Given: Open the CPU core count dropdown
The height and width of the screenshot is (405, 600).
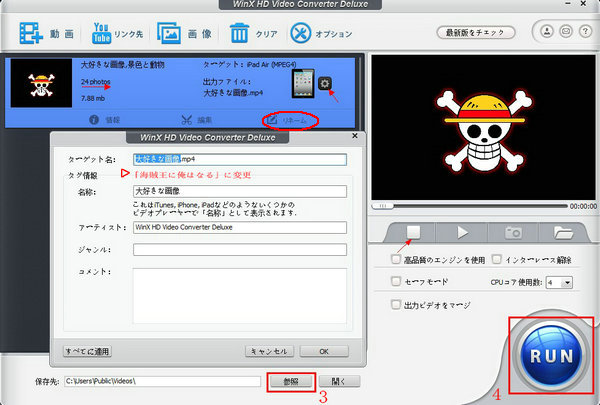Looking at the screenshot, I should tap(559, 283).
